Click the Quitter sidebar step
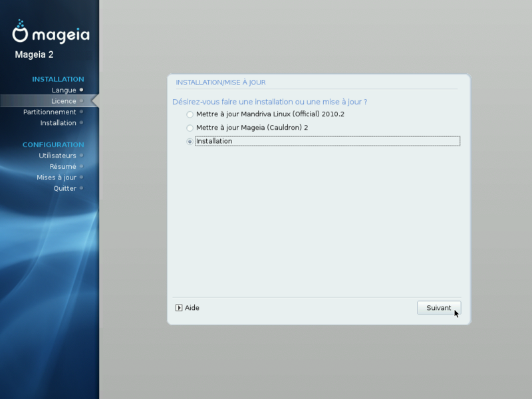The height and width of the screenshot is (399, 532). (x=65, y=188)
